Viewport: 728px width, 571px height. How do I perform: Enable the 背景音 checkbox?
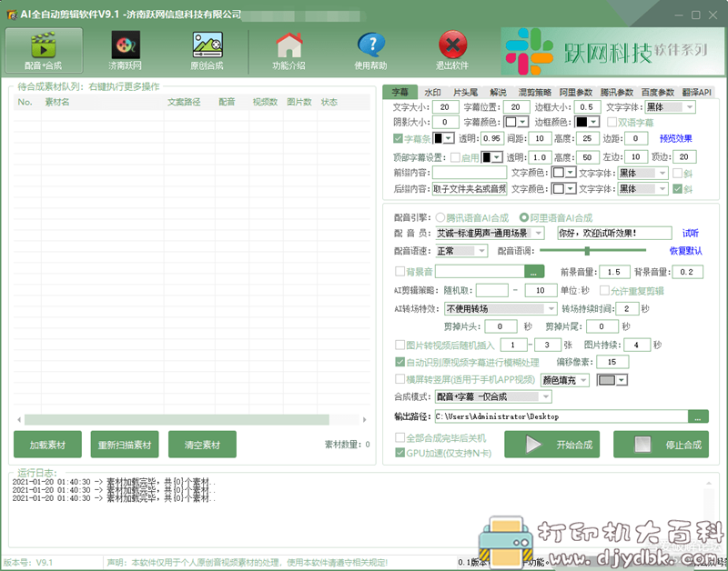click(399, 271)
